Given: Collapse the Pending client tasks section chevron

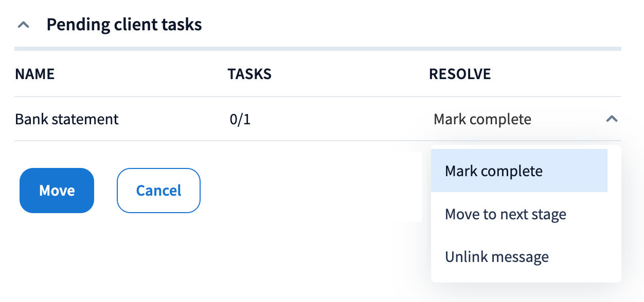Looking at the screenshot, I should (x=24, y=25).
